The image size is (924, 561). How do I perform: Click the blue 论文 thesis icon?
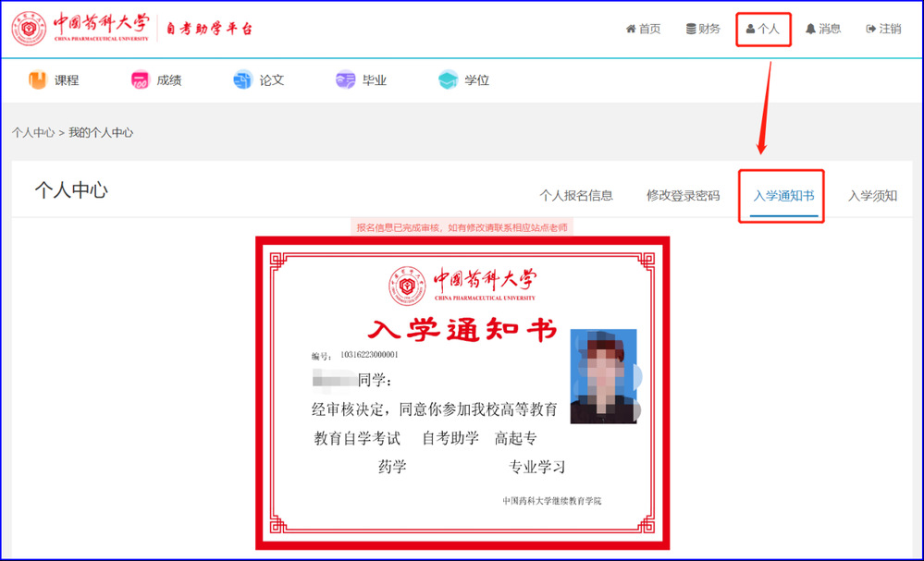tap(242, 80)
